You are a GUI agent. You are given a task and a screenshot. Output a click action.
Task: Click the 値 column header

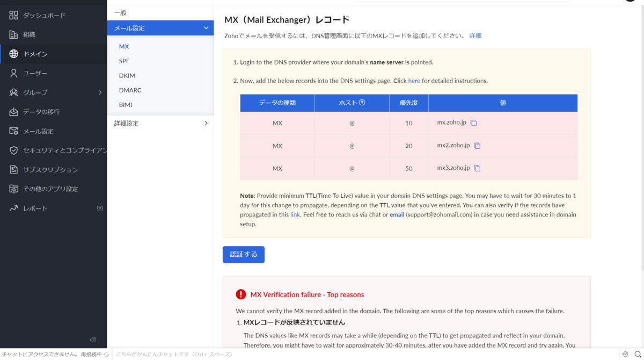coord(503,103)
